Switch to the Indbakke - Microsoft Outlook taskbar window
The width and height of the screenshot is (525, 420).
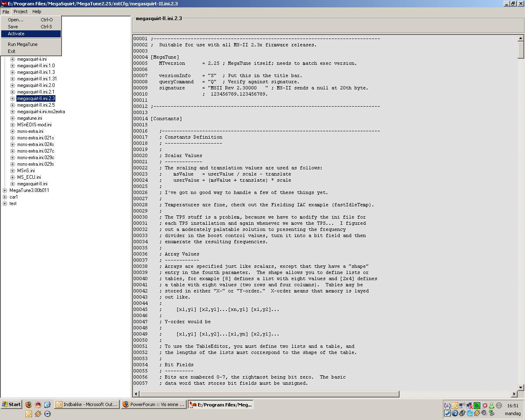point(87,404)
